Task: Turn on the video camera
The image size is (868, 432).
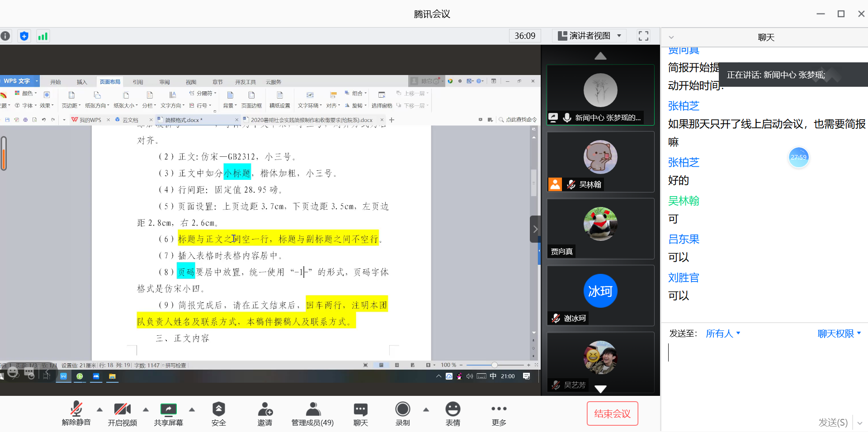Action: click(122, 413)
